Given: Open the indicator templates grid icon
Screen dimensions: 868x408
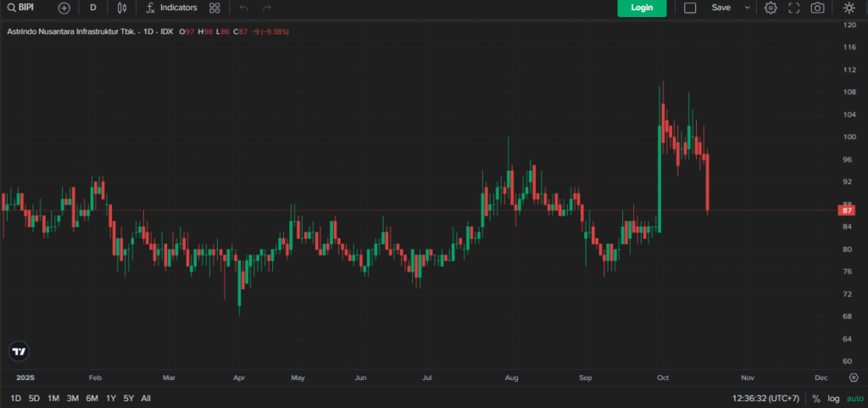Looking at the screenshot, I should pos(215,8).
